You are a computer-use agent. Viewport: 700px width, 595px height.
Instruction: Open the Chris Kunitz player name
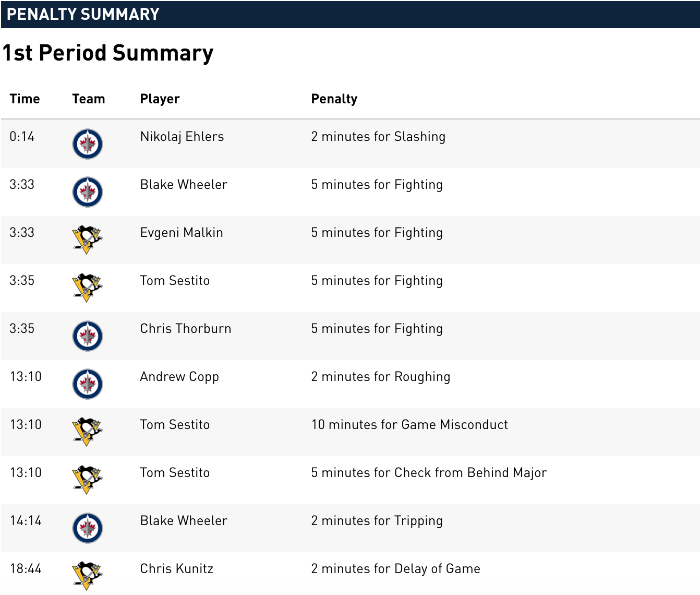point(177,568)
